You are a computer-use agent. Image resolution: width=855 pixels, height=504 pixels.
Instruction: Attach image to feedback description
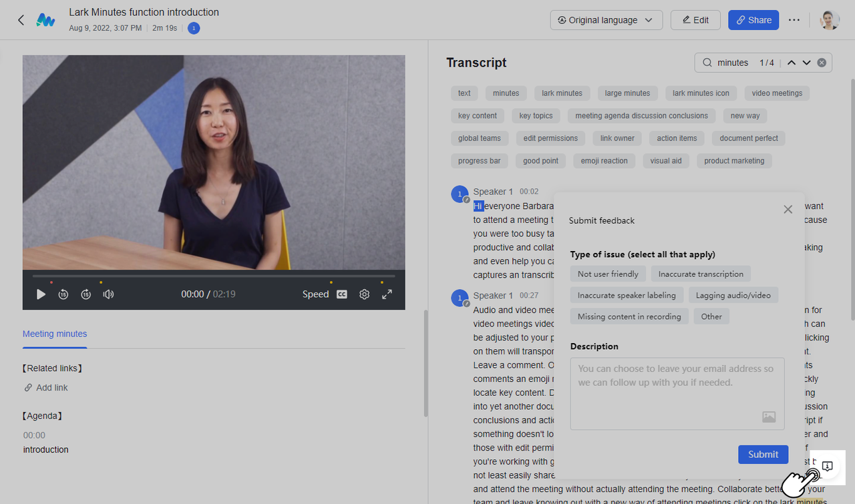[769, 417]
